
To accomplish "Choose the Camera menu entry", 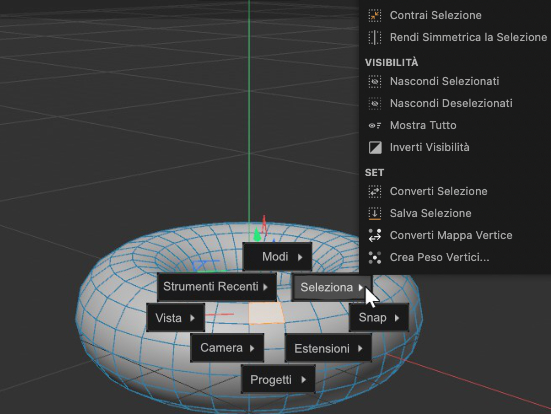I will tap(227, 348).
